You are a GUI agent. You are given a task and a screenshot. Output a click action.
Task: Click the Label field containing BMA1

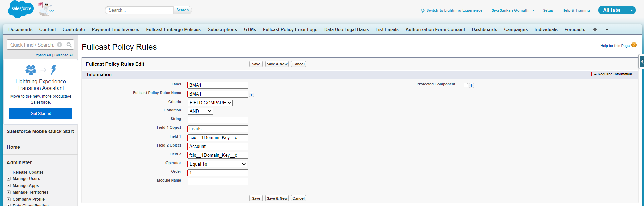click(x=218, y=85)
